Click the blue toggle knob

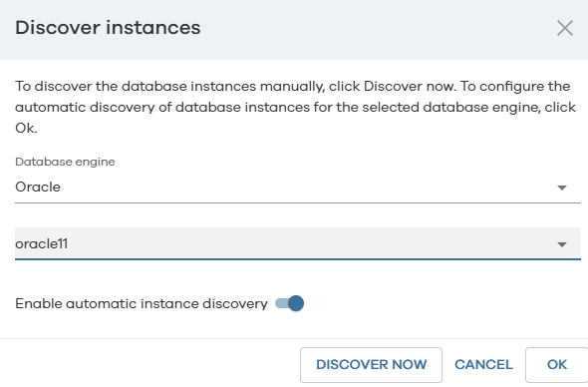click(296, 303)
